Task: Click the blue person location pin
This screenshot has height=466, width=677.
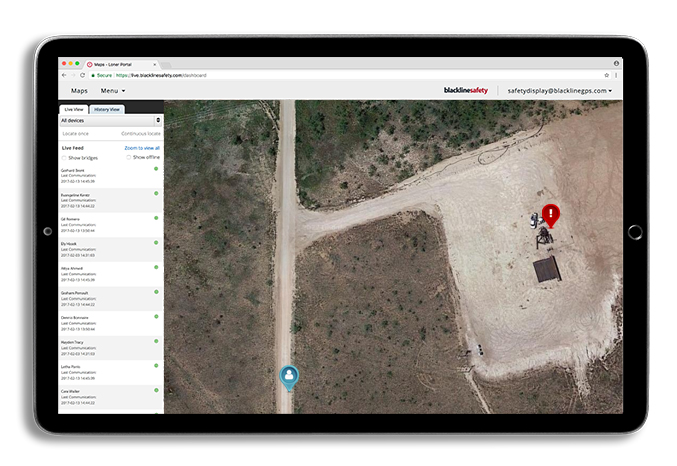Action: click(x=289, y=376)
